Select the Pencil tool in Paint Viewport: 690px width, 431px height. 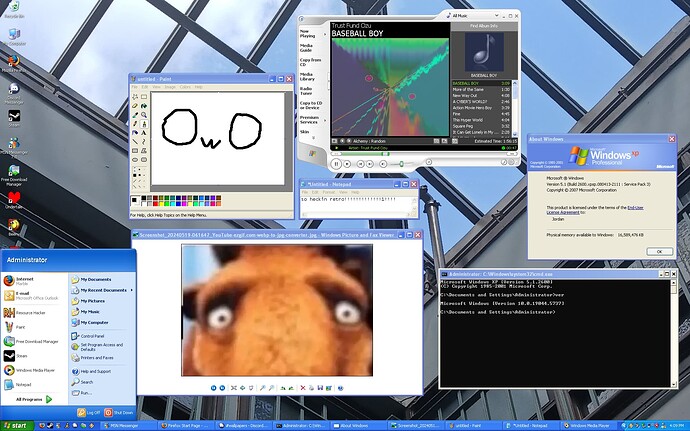(x=135, y=124)
